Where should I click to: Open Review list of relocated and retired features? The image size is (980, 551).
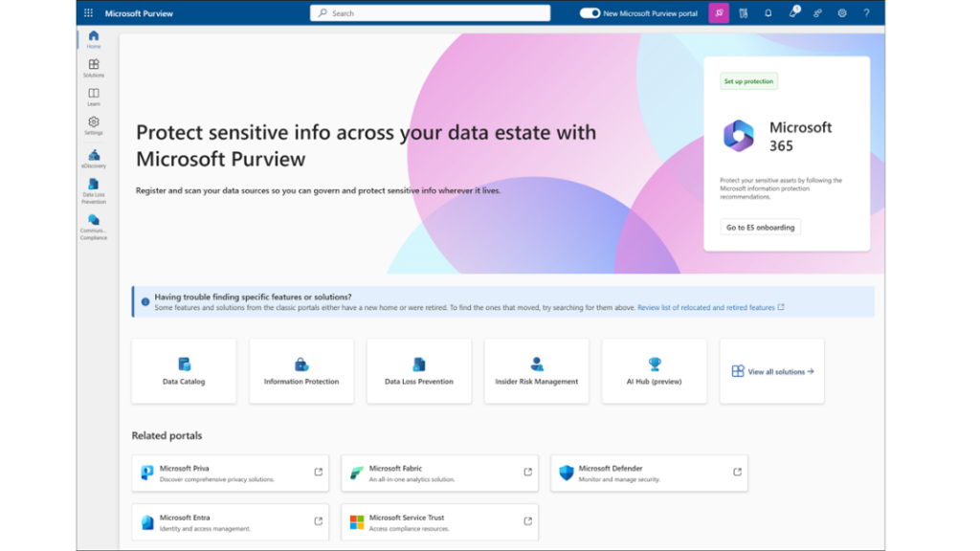(711, 307)
